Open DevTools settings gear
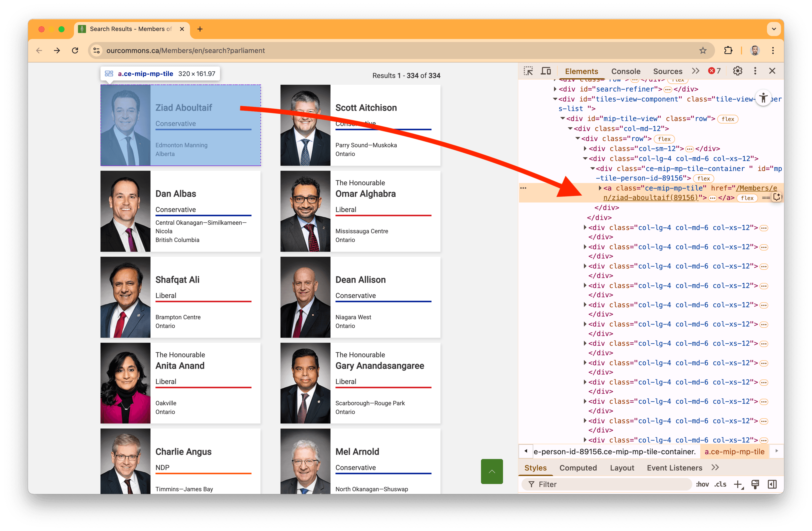Screen dimensions: 812x531 737,71
